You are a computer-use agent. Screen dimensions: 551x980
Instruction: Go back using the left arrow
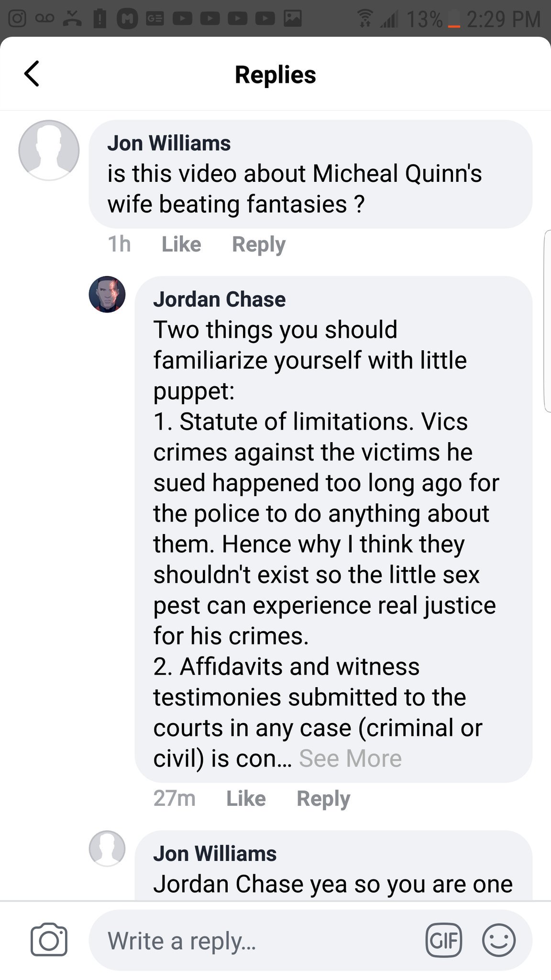(x=32, y=74)
